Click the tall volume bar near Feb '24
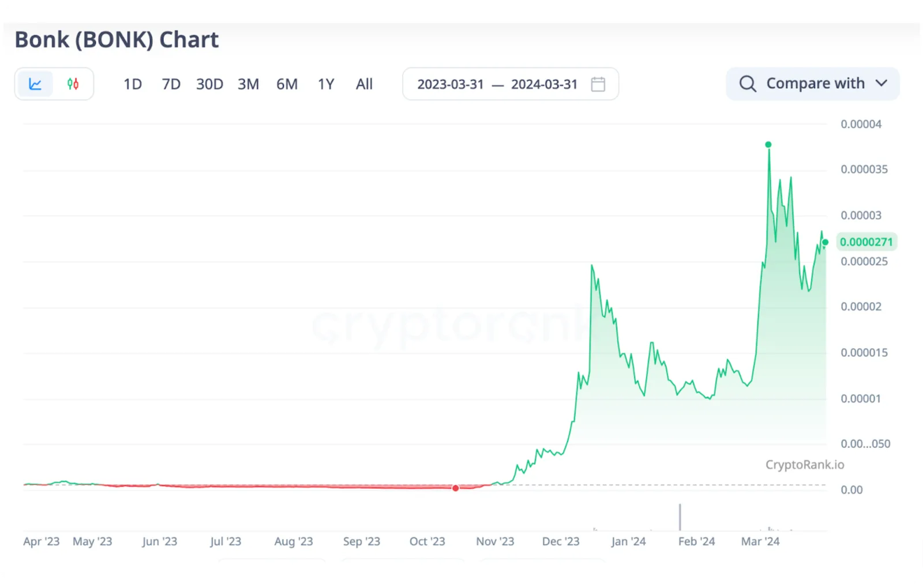 [680, 517]
